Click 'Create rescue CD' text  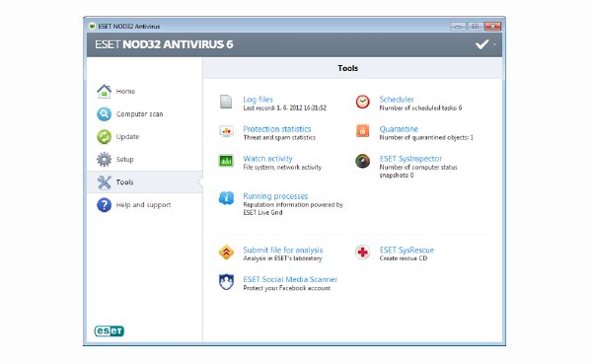pyautogui.click(x=404, y=258)
